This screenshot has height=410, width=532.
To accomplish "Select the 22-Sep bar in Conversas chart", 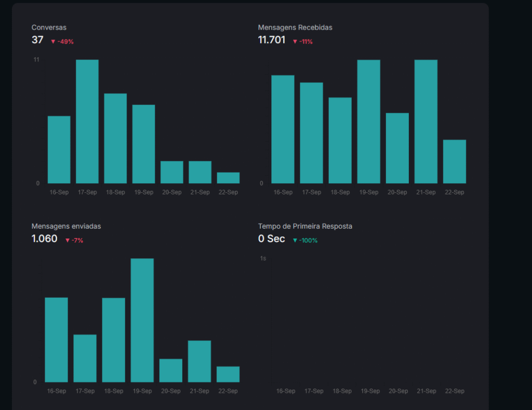I will (x=228, y=178).
